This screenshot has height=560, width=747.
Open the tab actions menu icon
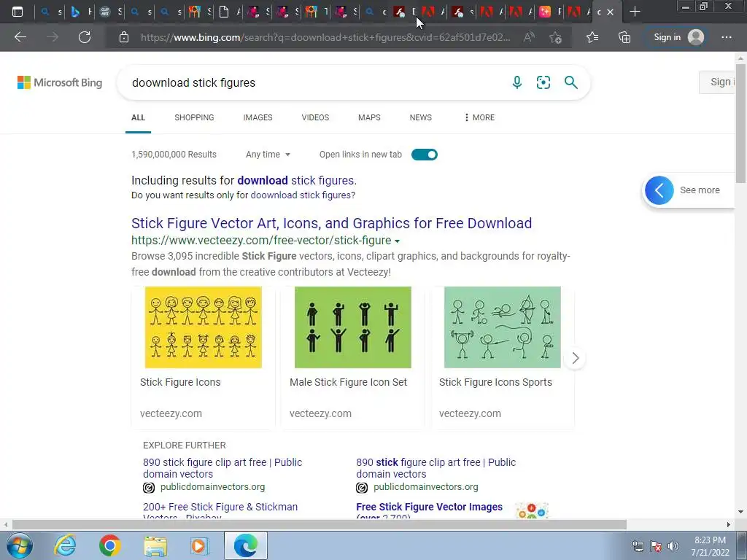click(x=18, y=12)
